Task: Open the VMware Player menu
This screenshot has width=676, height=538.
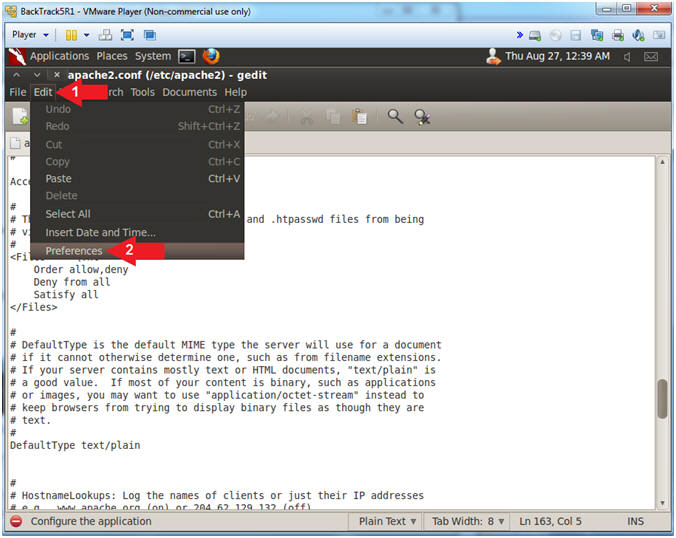Action: coord(30,34)
